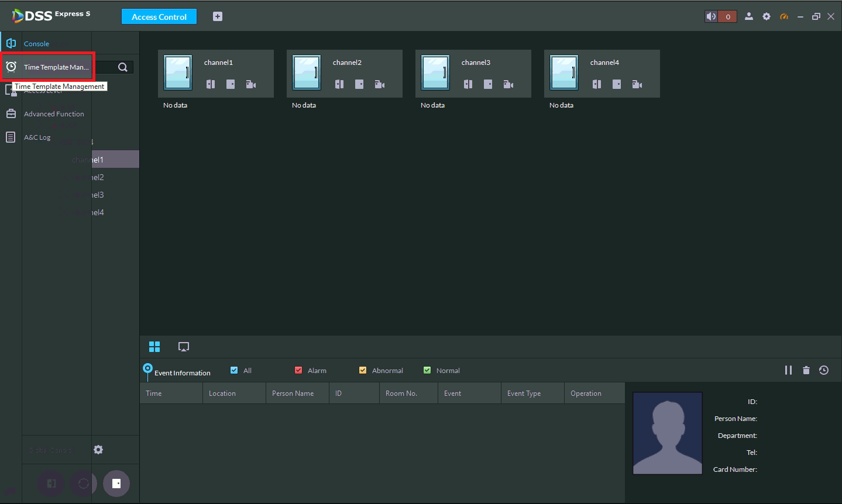
Task: Uncheck the All events checkbox
Action: tap(234, 370)
